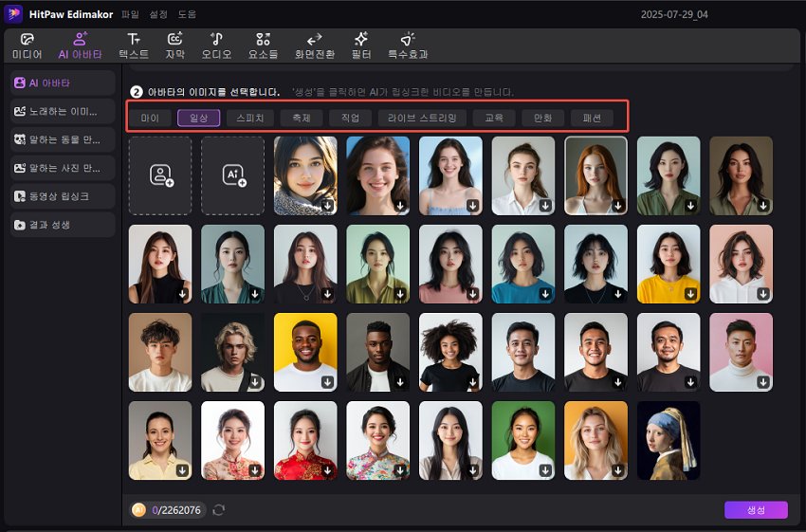Image resolution: width=806 pixels, height=532 pixels.
Task: Click the upload custom avatar photo tile
Action: (x=160, y=175)
